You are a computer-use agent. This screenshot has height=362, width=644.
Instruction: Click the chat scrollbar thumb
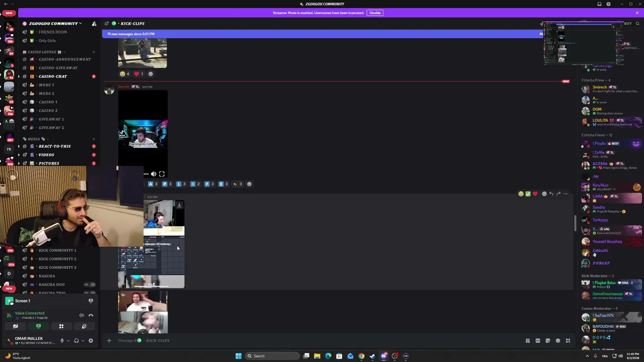pyautogui.click(x=575, y=224)
